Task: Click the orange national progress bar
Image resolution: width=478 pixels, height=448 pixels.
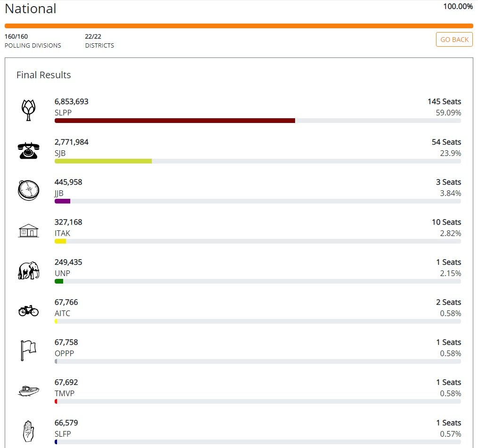Action: click(239, 26)
